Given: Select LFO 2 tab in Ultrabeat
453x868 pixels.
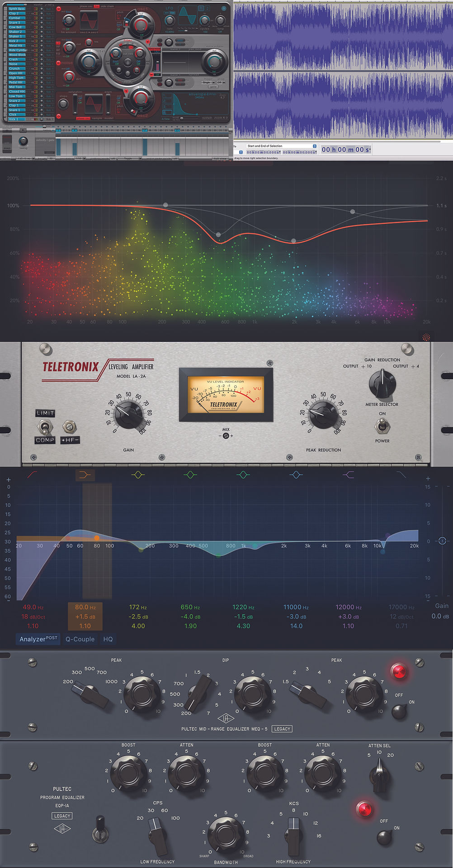Looking at the screenshot, I should (208, 8).
